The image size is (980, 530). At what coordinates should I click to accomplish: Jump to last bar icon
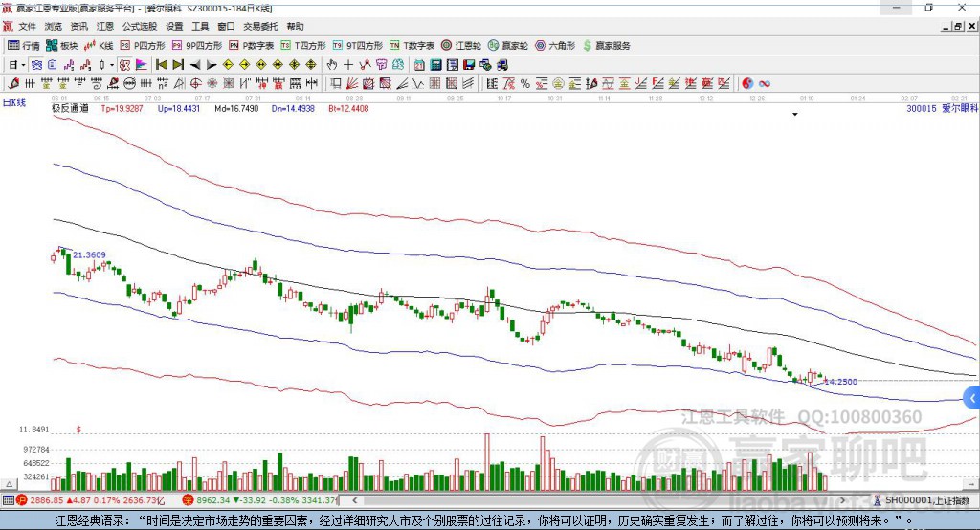178,65
